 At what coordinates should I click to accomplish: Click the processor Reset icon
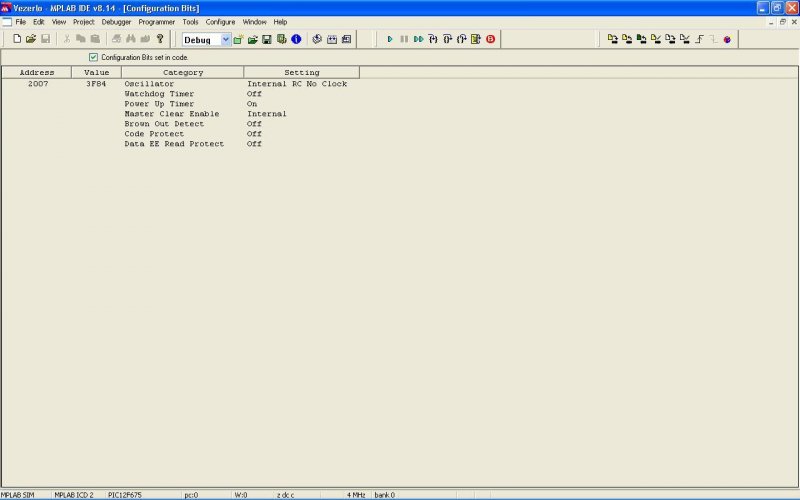(476, 39)
